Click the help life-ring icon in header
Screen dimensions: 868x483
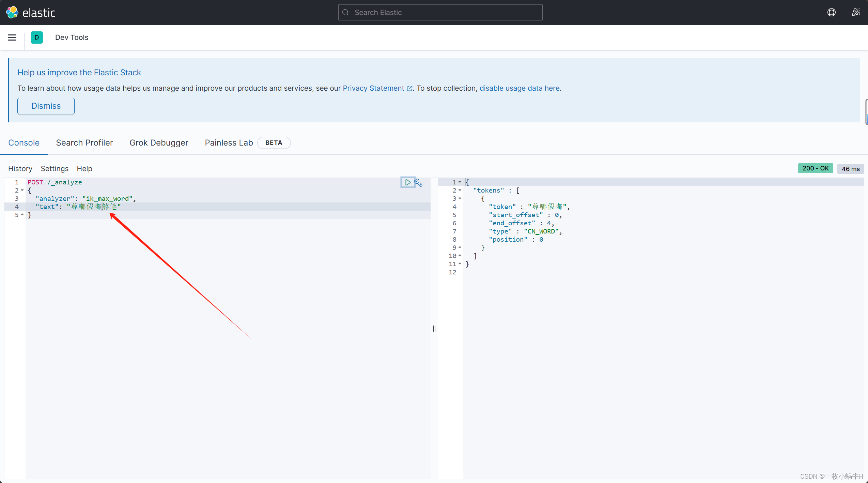[832, 12]
